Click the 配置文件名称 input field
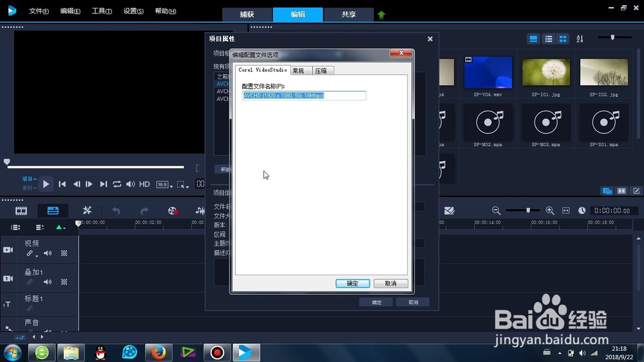This screenshot has width=644, height=362. click(x=304, y=96)
